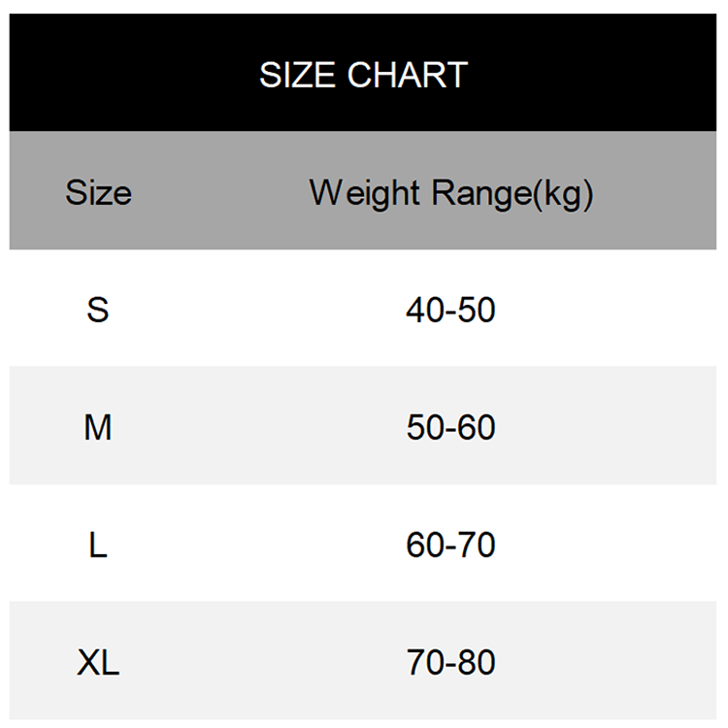The width and height of the screenshot is (728, 728).
Task: Click the 60-70 weight range value
Action: pos(450,545)
